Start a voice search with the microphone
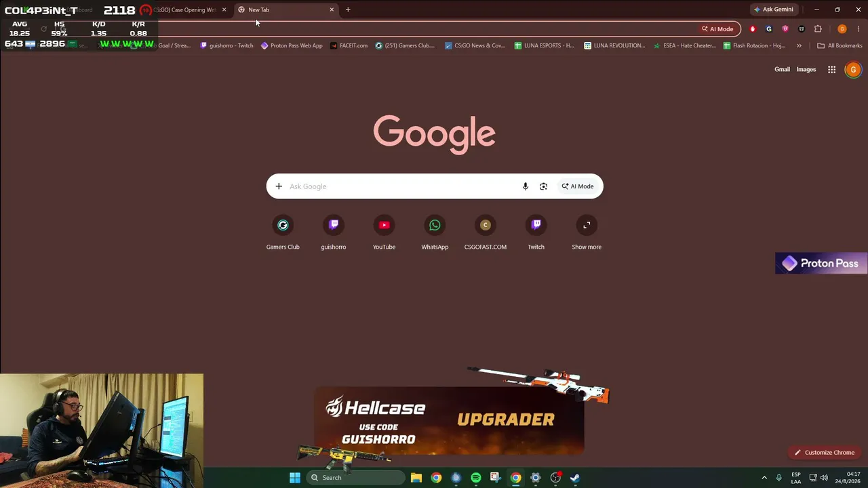This screenshot has width=868, height=488. (525, 186)
